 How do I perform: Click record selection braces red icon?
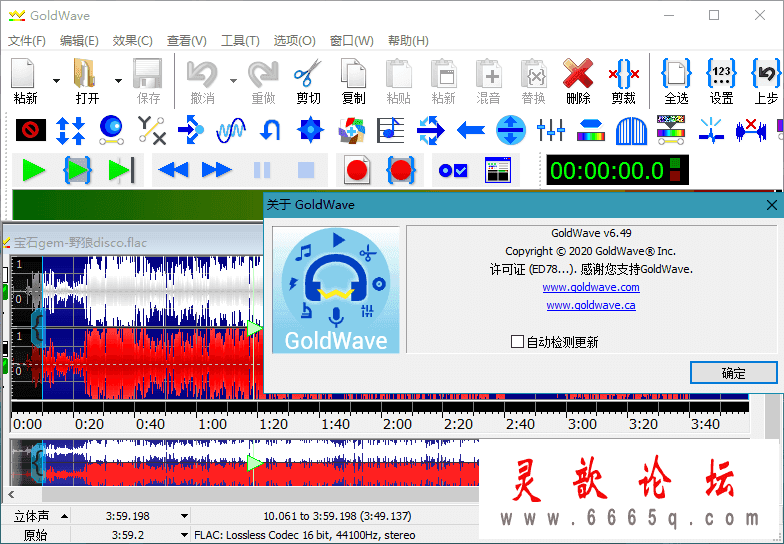[x=400, y=170]
